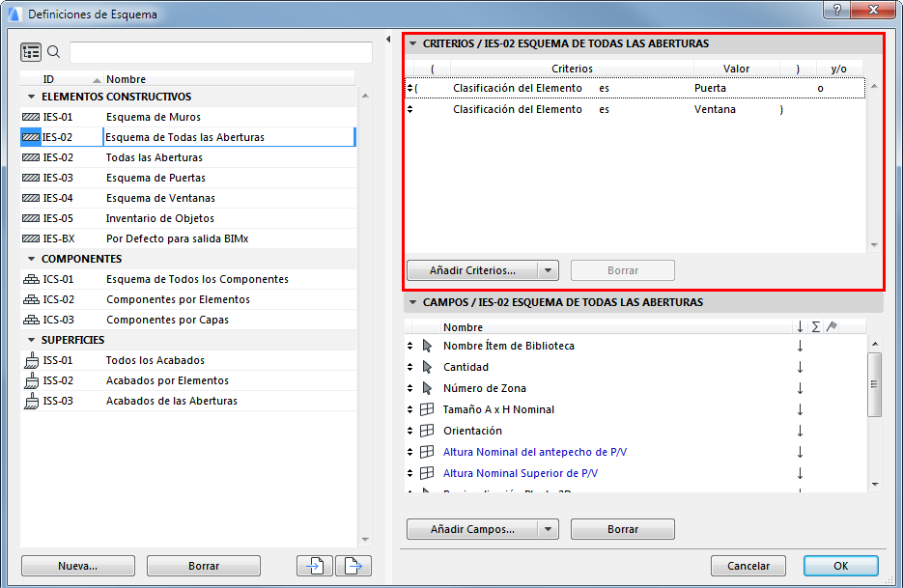Toggle sort arrow for Orientación field
This screenshot has height=588, width=903.
tap(800, 431)
